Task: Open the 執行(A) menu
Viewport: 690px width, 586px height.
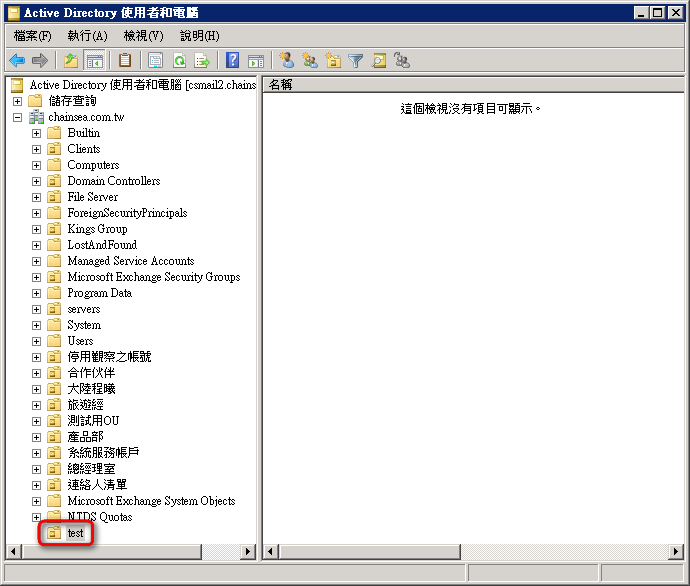Action: 88,36
